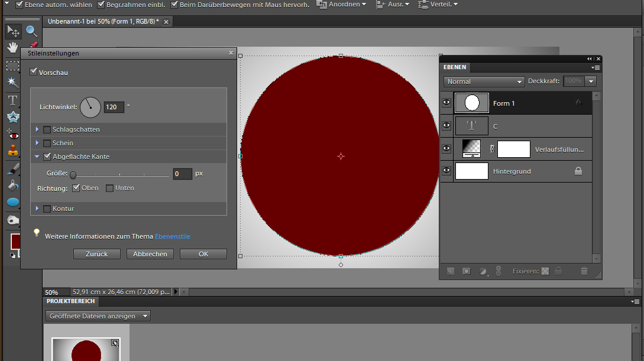
Task: Pick the Hand tool
Action: (13, 48)
